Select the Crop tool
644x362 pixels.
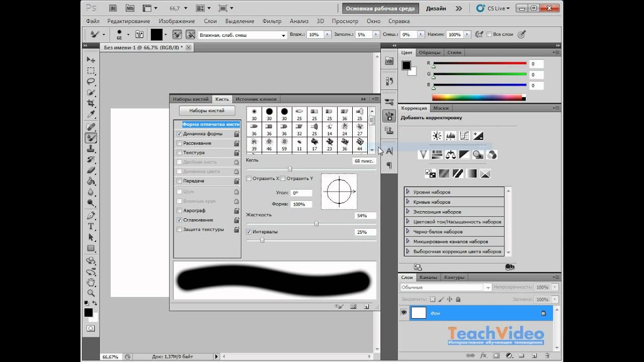pos(91,104)
